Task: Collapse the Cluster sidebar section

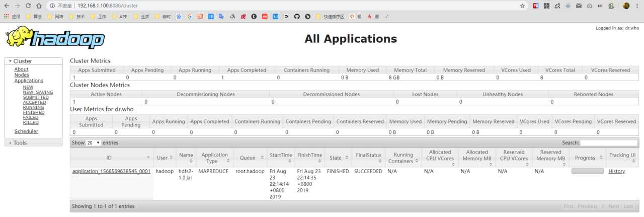Action: tap(33, 61)
